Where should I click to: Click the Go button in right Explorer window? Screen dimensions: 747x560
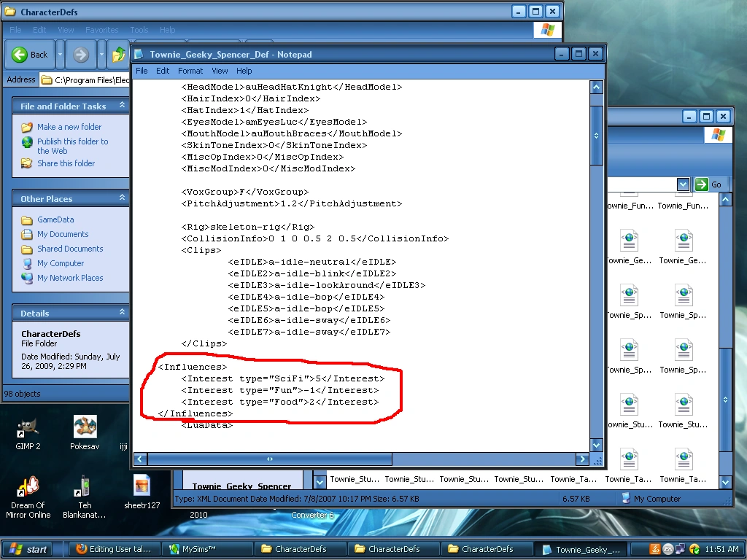708,184
